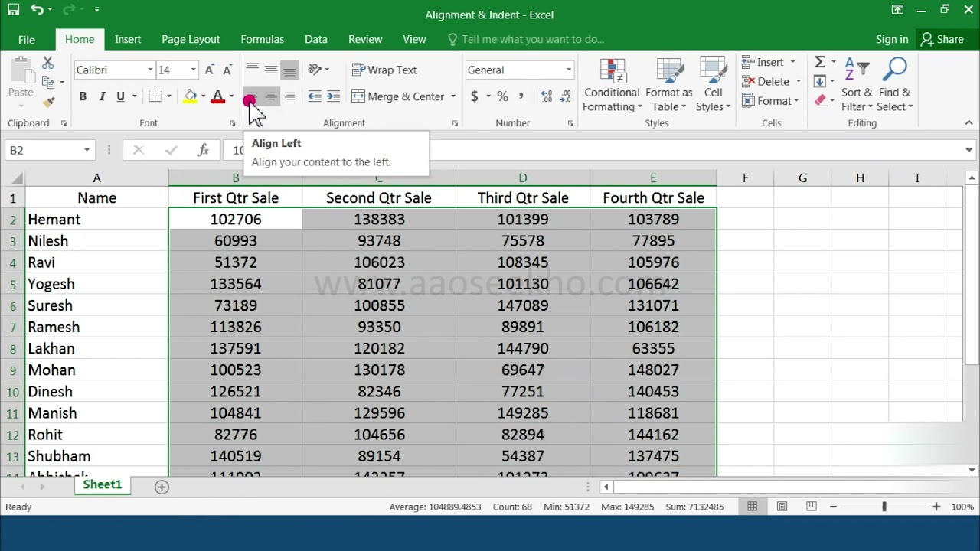This screenshot has height=551, width=980.
Task: Click Format as Table button
Action: (668, 86)
